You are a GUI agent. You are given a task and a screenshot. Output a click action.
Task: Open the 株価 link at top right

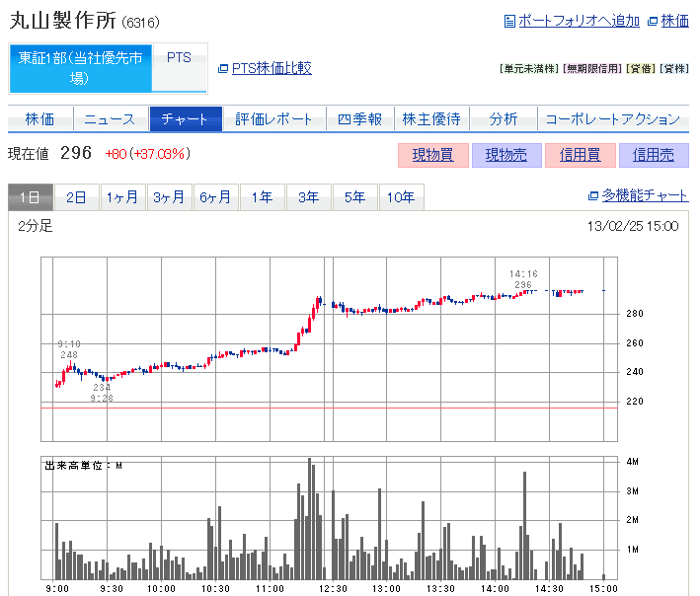click(675, 21)
